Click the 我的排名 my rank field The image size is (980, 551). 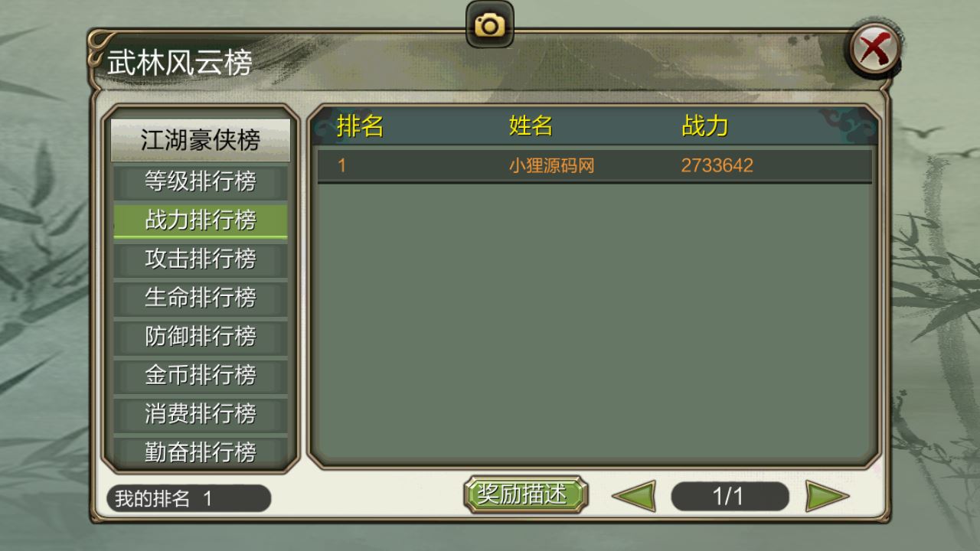click(x=189, y=499)
